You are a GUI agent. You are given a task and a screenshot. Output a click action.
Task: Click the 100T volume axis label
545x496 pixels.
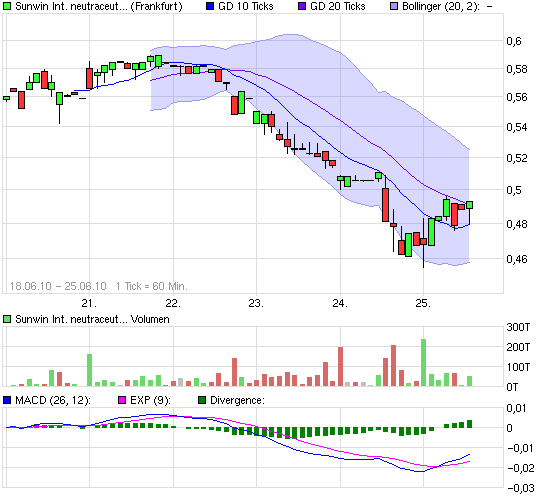pos(518,367)
